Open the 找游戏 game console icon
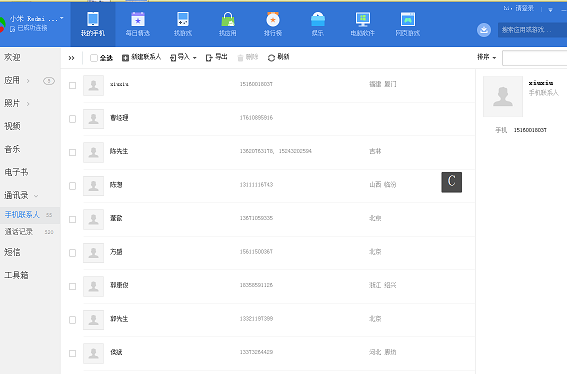Screen dimensions: 567x374 [x=183, y=19]
